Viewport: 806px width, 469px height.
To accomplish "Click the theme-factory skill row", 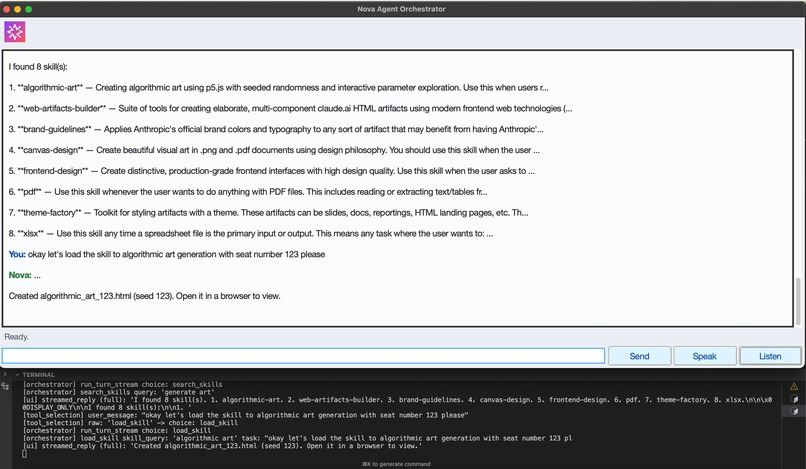I will click(x=268, y=212).
